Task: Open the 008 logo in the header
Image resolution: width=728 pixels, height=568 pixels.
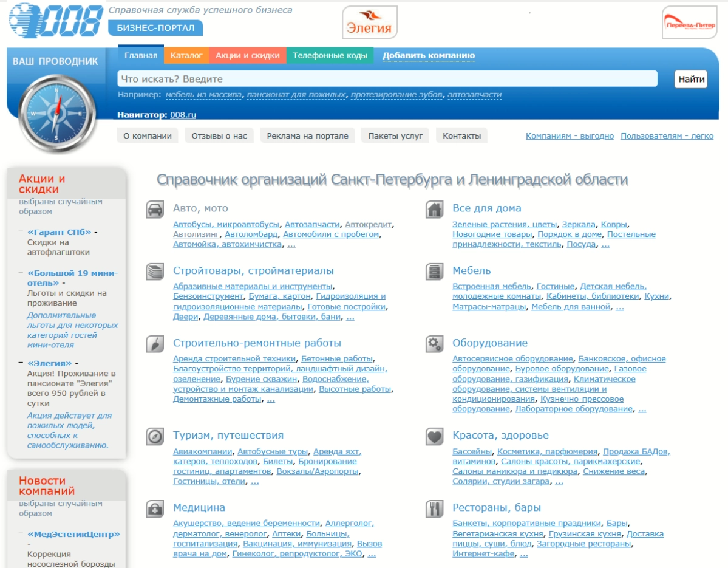Action: (x=56, y=21)
